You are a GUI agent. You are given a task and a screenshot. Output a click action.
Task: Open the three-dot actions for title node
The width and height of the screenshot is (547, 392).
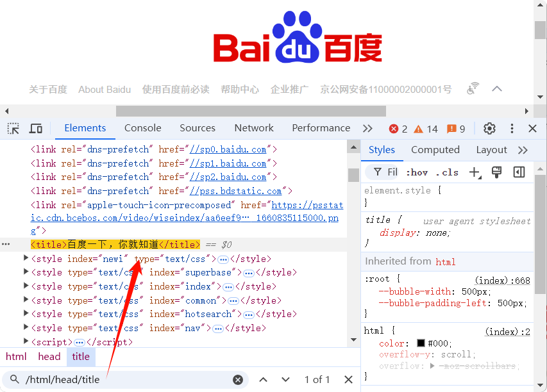(6, 244)
